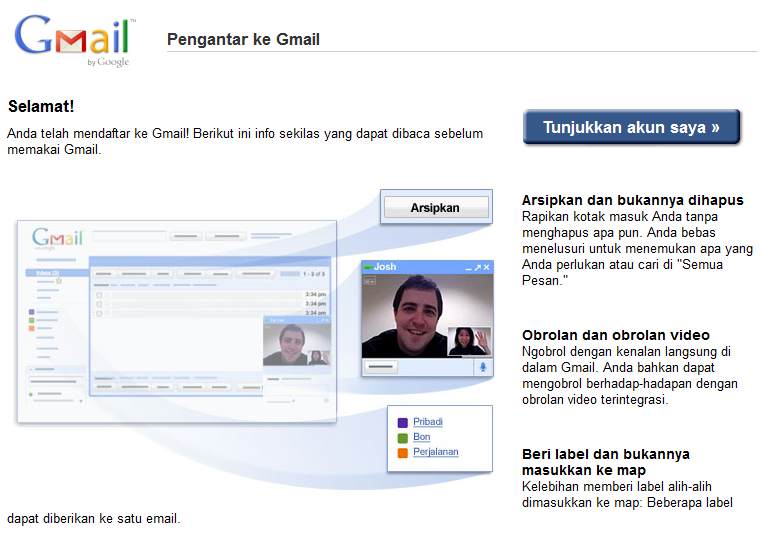Click the 'Selamat!' heading

coord(41,106)
